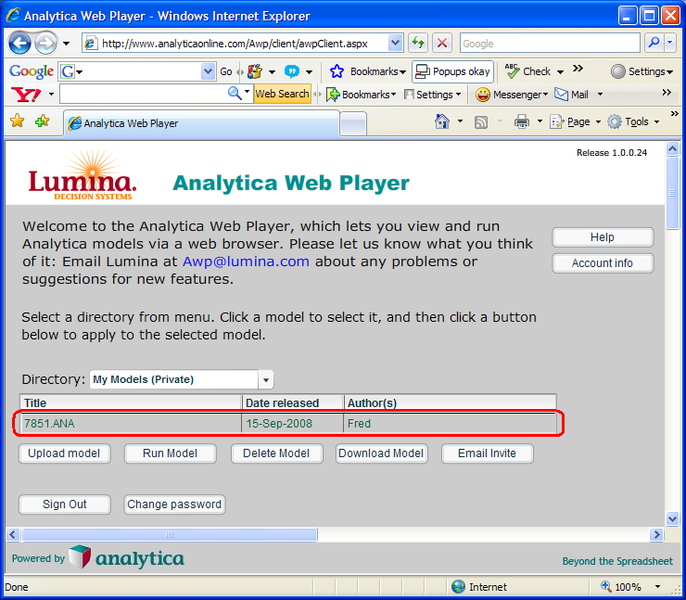Select the Analytica Web Player tab

(x=202, y=123)
